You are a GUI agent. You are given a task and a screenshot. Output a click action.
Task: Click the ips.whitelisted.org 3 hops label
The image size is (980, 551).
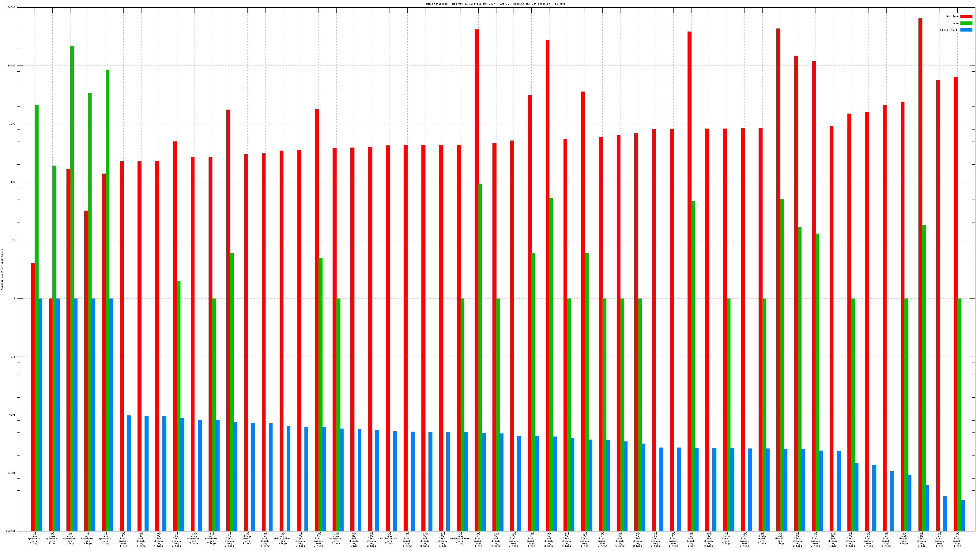pos(283,538)
